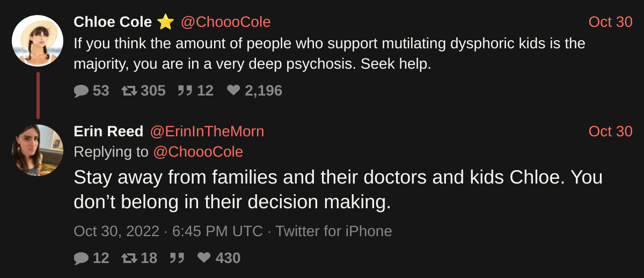Click the quote icon on Chloe Cole's tweet

click(x=185, y=91)
